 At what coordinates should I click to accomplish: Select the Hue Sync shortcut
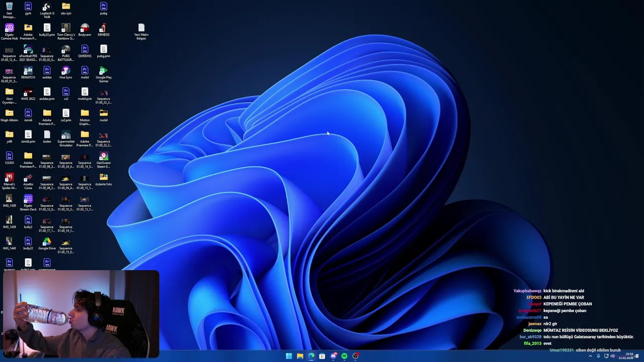[x=66, y=73]
